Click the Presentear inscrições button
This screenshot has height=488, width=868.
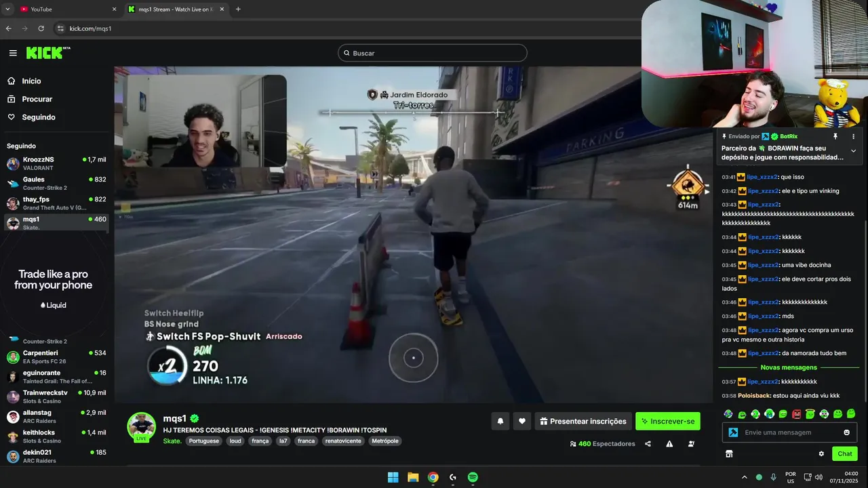(x=583, y=421)
